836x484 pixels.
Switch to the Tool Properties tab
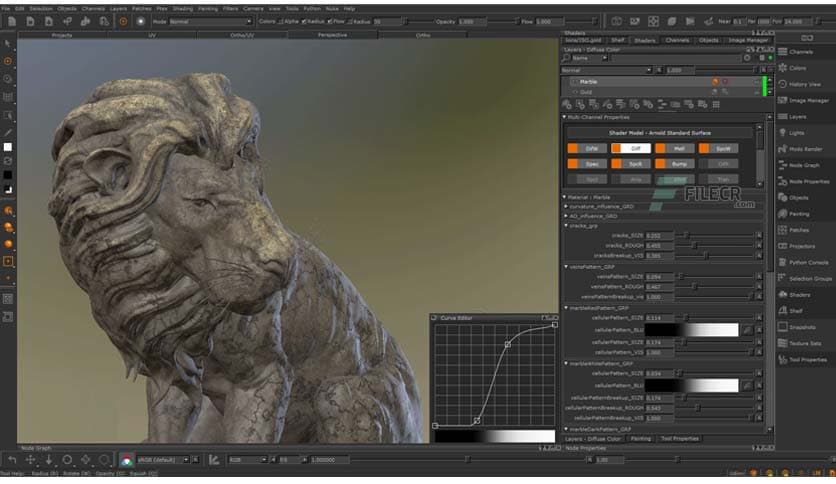pos(679,438)
